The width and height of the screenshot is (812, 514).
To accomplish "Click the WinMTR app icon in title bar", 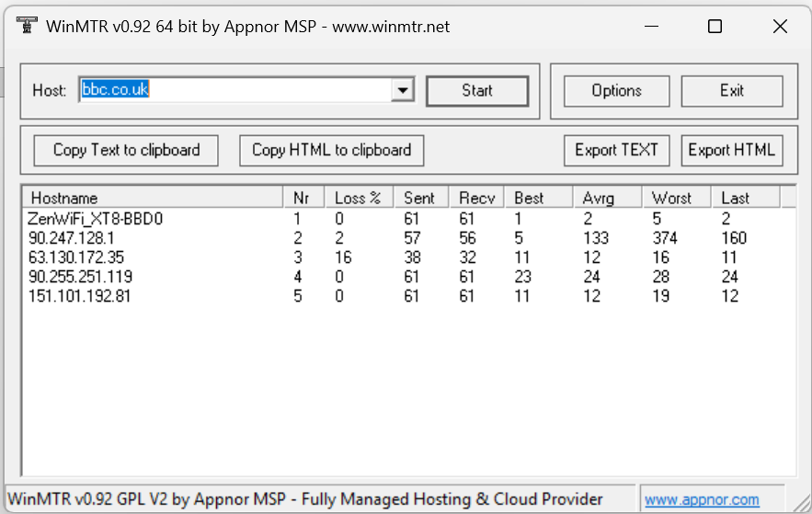I will pos(27,26).
